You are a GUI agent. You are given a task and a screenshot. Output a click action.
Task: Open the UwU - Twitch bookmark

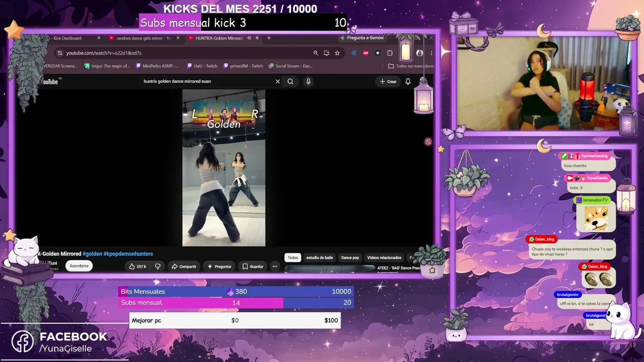pos(202,66)
